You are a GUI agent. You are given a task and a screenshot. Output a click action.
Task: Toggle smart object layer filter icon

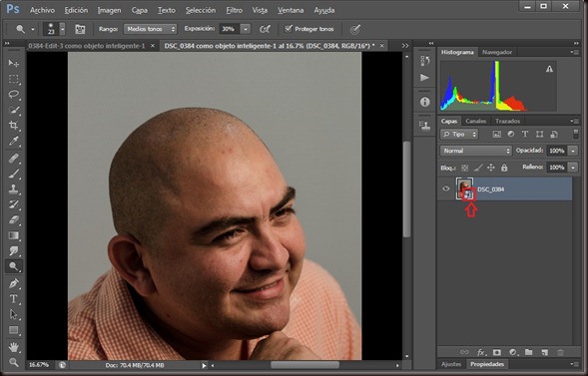[x=554, y=134]
